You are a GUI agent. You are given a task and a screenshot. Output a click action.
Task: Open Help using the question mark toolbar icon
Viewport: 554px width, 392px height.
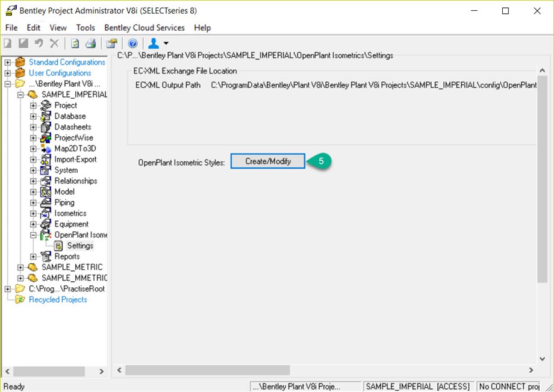tap(133, 43)
